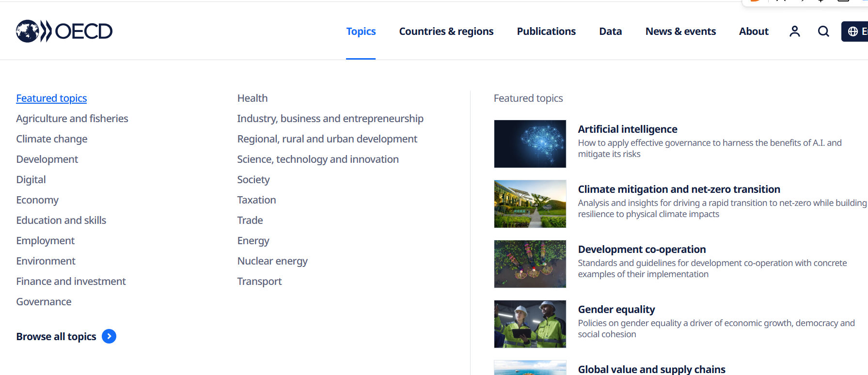The image size is (868, 375).
Task: Click the OECD logo
Action: 64,31
